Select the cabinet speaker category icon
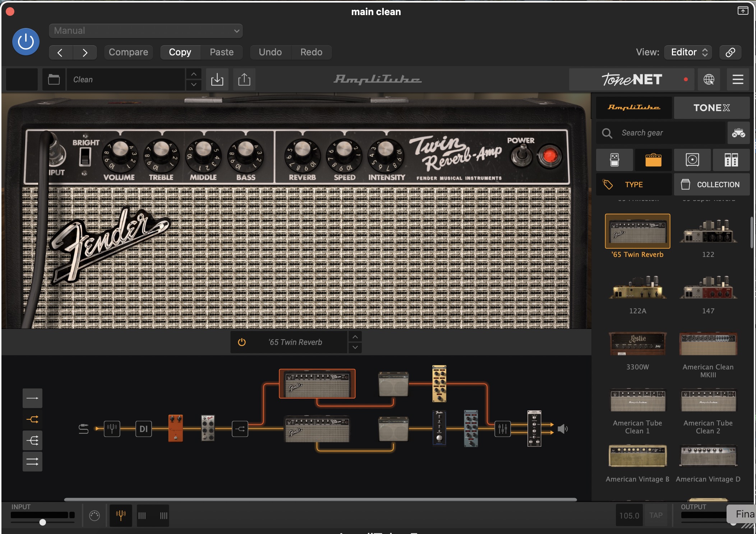The height and width of the screenshot is (534, 756). coord(692,160)
